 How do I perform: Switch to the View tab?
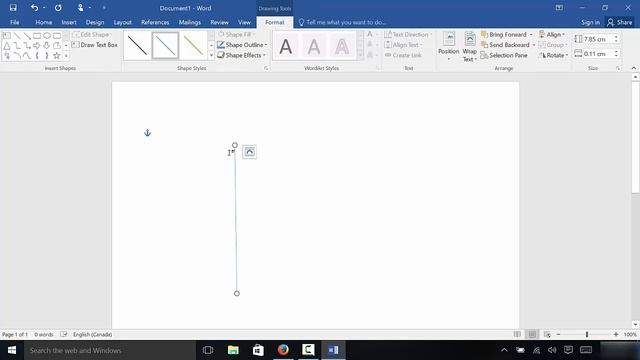pos(244,22)
